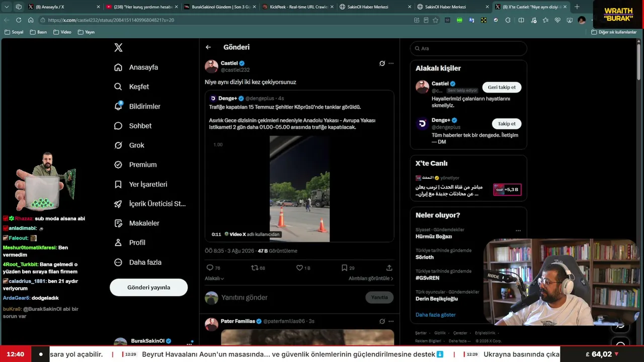Open Diğer sık kullanılanlar folder

614,32
